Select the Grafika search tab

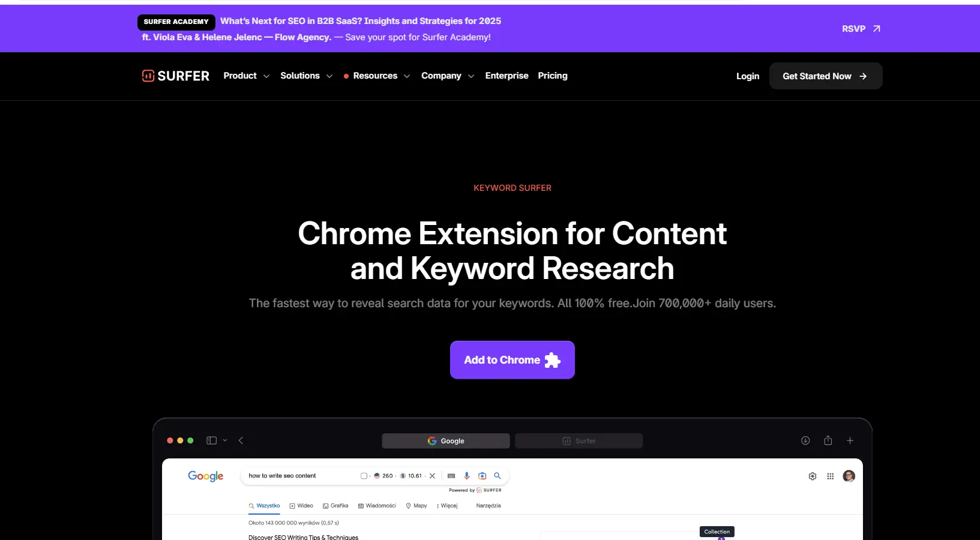335,506
